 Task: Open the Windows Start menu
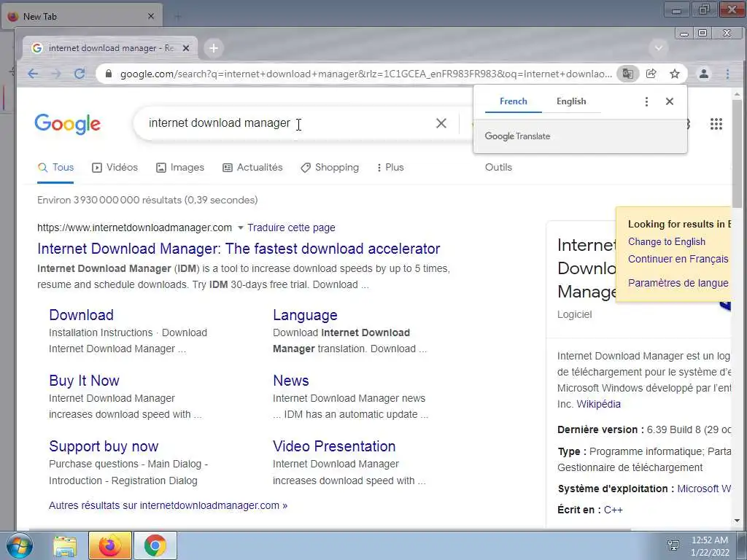pos(19,545)
